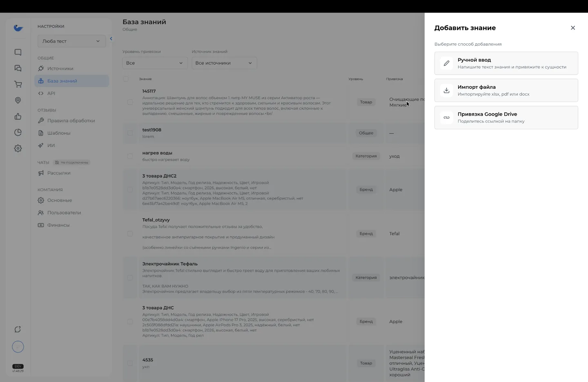588x382 pixels.
Task: Click the round user avatar icon
Action: (x=18, y=347)
